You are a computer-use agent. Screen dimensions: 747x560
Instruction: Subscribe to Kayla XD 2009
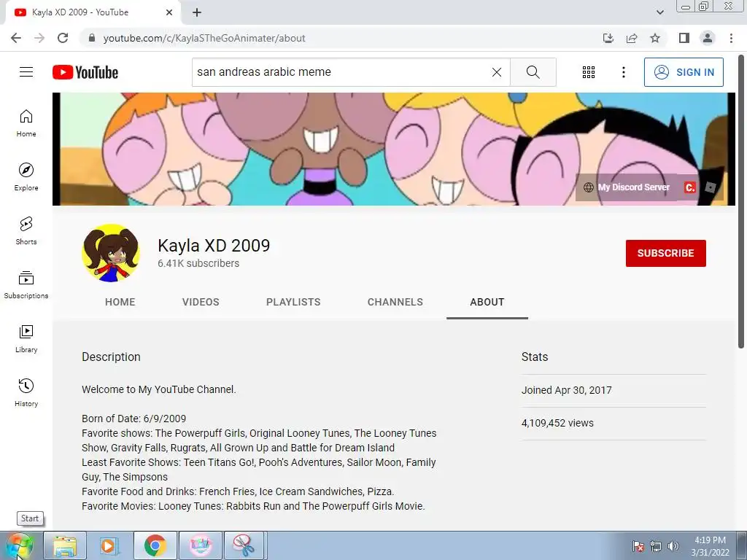click(665, 253)
